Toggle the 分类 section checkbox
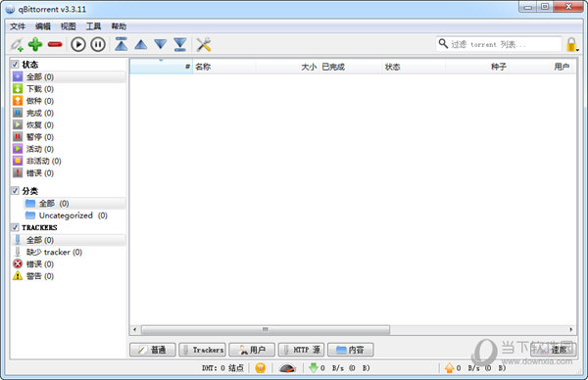Screen dimensions: 588x380 15,190
